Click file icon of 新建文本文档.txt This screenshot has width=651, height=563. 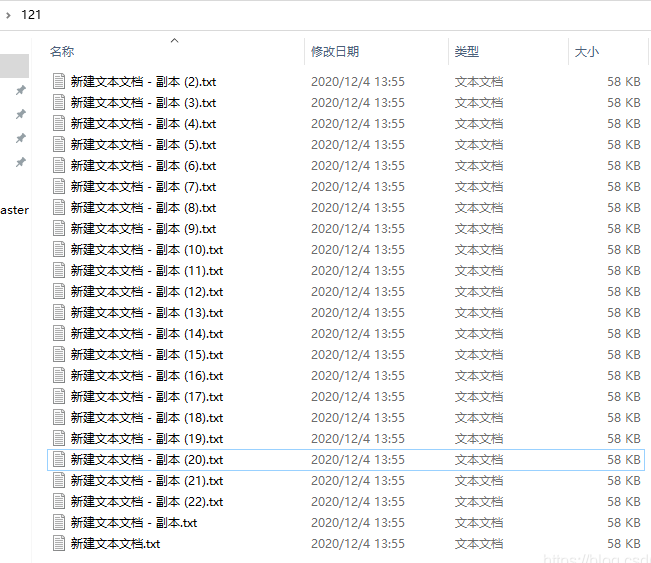(x=59, y=543)
